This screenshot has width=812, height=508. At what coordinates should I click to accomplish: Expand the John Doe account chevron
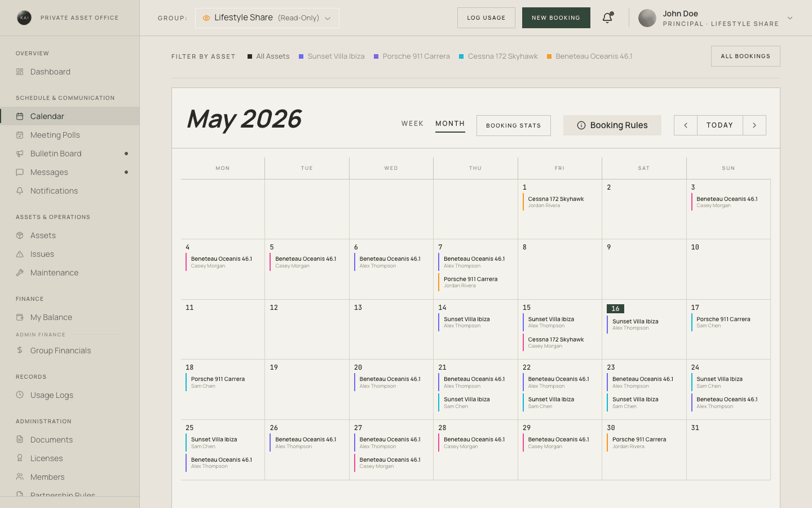tap(790, 18)
